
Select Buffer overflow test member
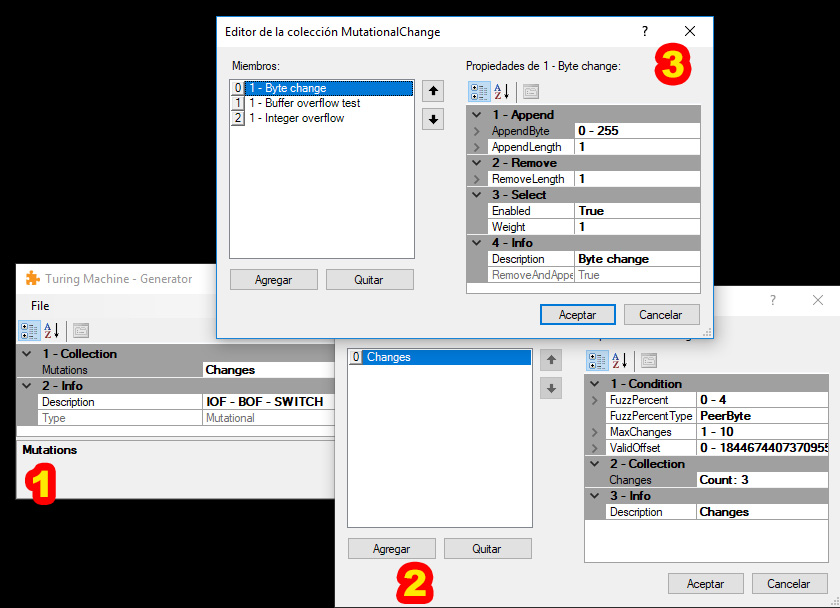tap(304, 103)
